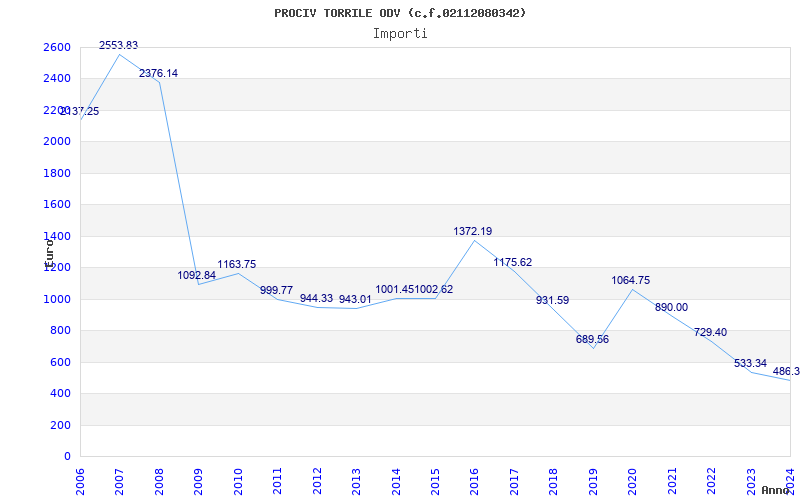Screen dimensions: 800x500
Task: Select the 2014 x-axis year
Action: click(x=395, y=481)
